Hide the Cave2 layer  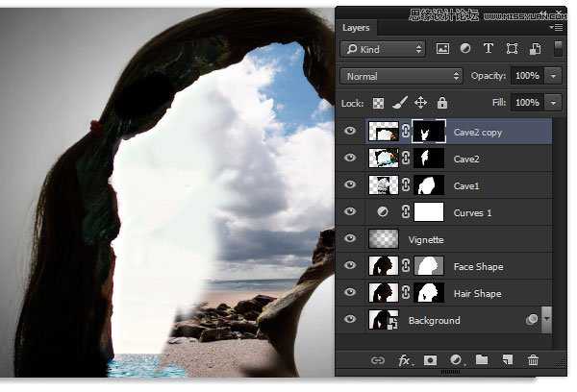pos(350,158)
